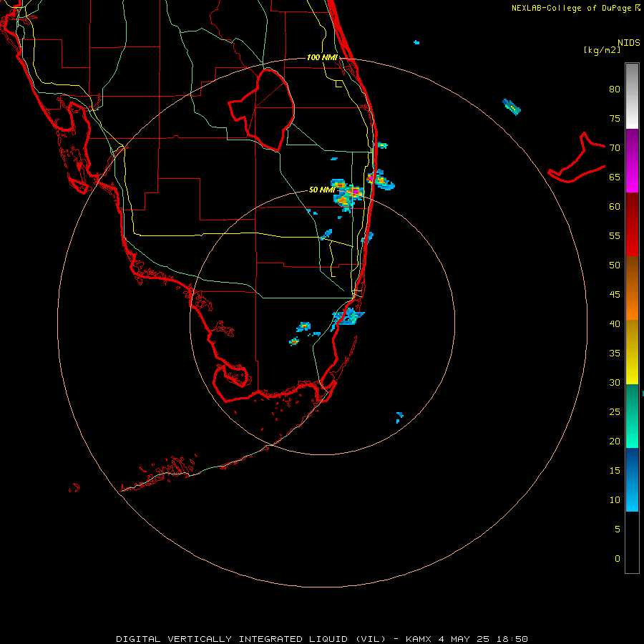
Task: Click the 65 value on the scale
Action: [x=615, y=177]
